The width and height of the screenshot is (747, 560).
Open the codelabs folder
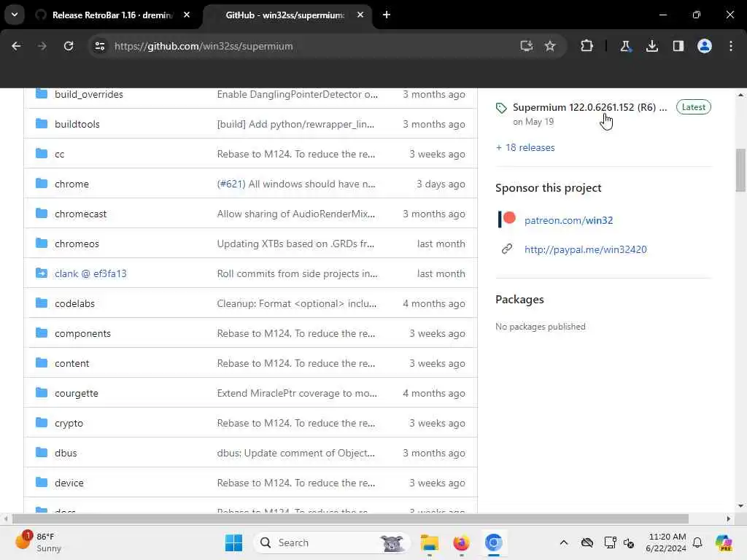[74, 303]
